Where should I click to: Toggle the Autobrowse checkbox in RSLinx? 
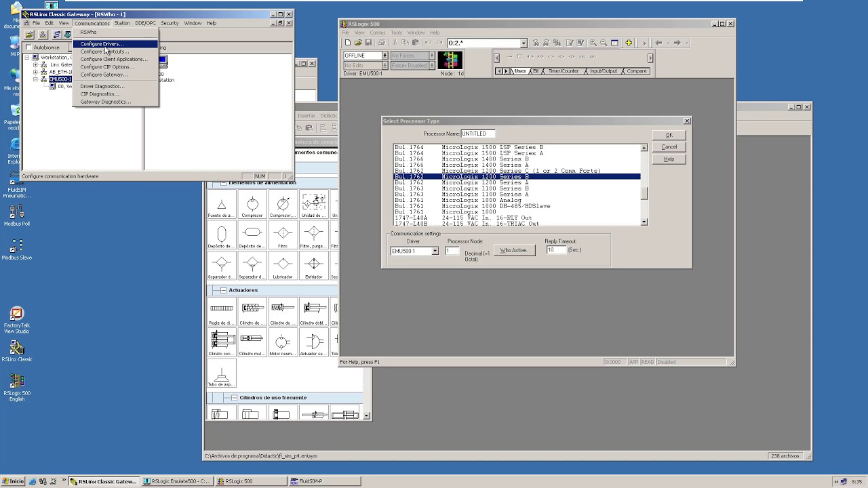pyautogui.click(x=28, y=47)
